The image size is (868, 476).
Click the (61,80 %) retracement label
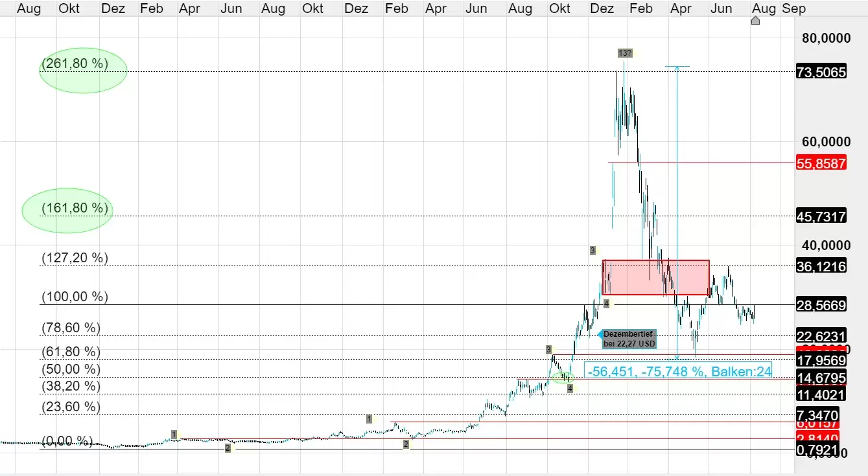point(71,352)
